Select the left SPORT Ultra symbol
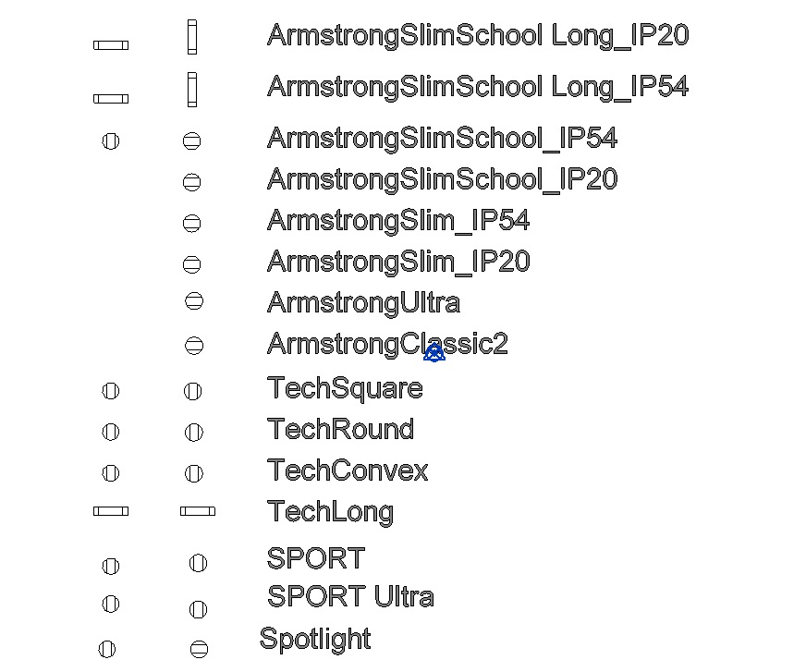Viewport: 806px width, 672px height. 111,604
